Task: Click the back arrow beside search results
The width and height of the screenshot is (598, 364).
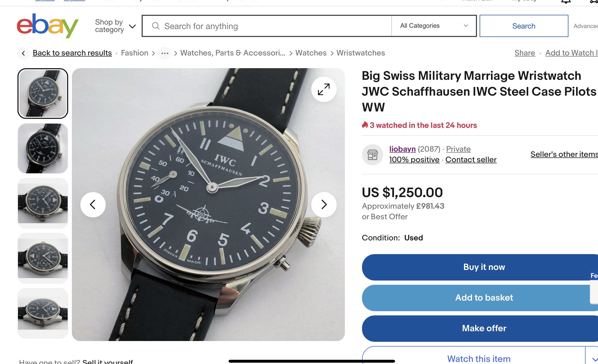Action: pyautogui.click(x=24, y=53)
